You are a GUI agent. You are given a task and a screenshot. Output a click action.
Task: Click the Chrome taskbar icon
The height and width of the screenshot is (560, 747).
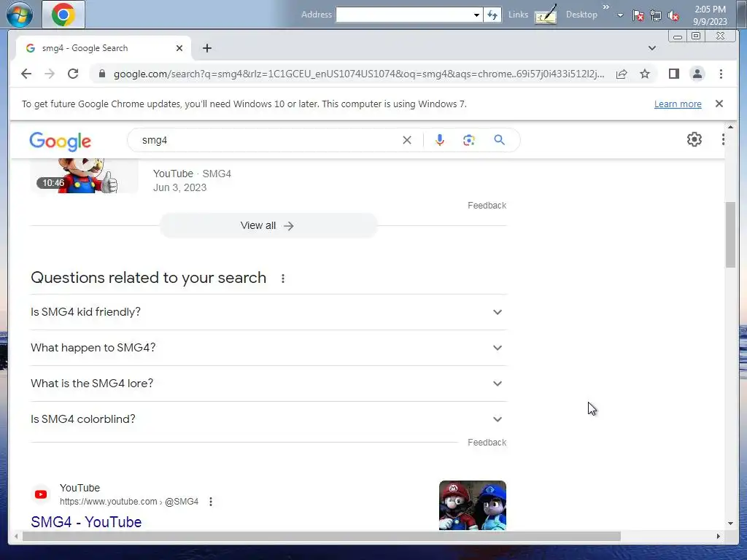coord(63,15)
